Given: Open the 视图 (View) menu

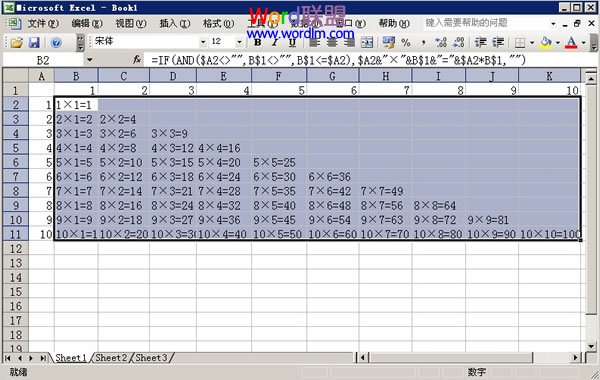Looking at the screenshot, I should click(131, 24).
